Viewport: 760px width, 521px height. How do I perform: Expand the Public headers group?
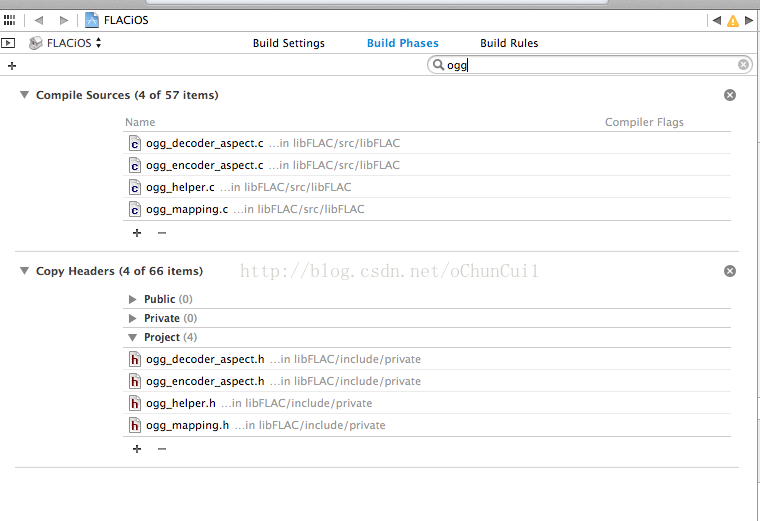click(x=133, y=299)
